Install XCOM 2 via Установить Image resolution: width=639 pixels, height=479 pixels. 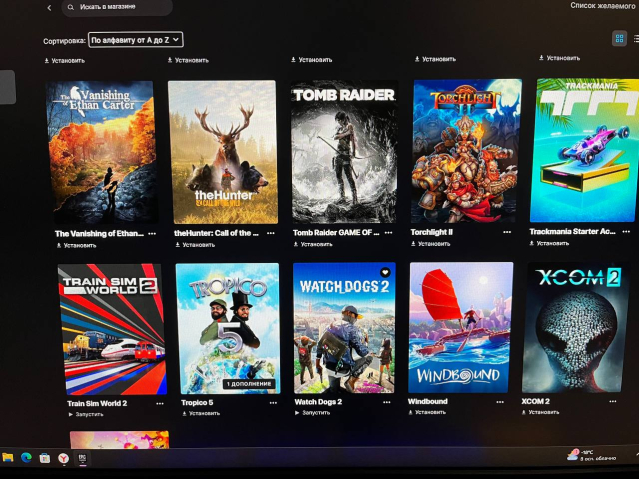540,412
